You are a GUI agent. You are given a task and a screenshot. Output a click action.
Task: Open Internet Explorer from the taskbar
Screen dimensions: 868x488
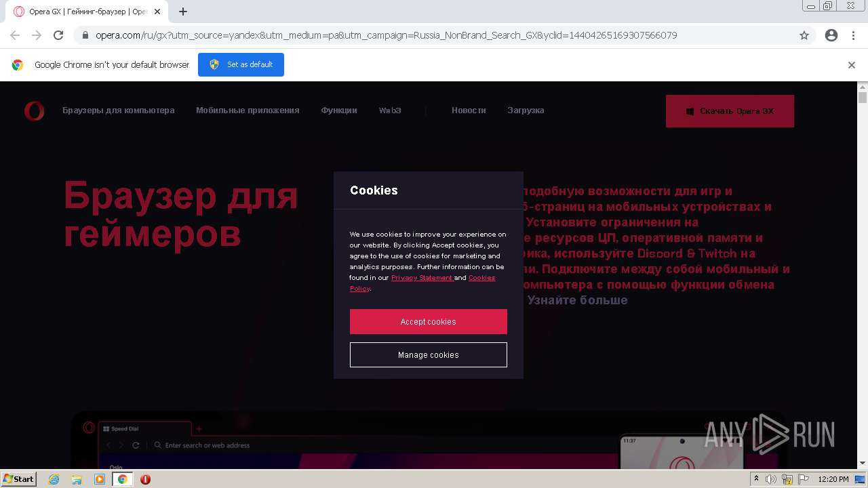pyautogui.click(x=54, y=479)
